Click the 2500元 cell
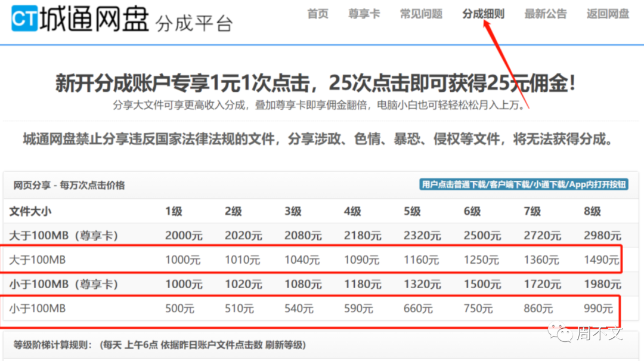 point(482,236)
